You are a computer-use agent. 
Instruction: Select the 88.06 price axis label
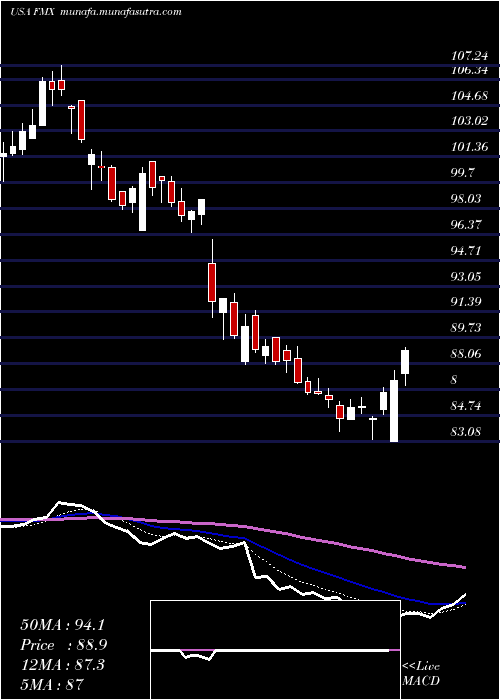[468, 354]
